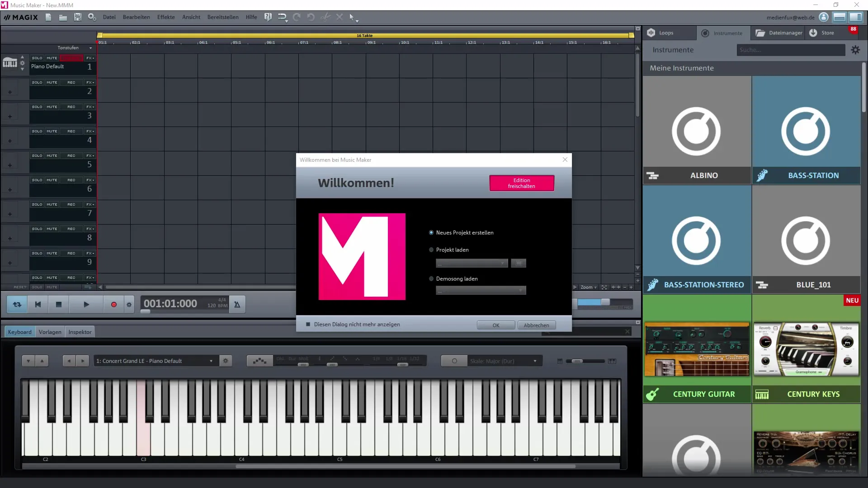Click the large keys size icon
This screenshot has width=868, height=488.
coord(612,361)
